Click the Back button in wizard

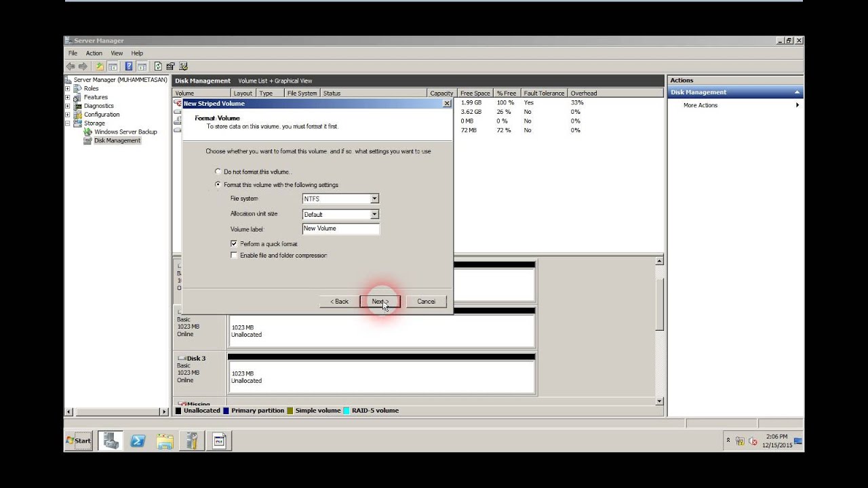339,302
